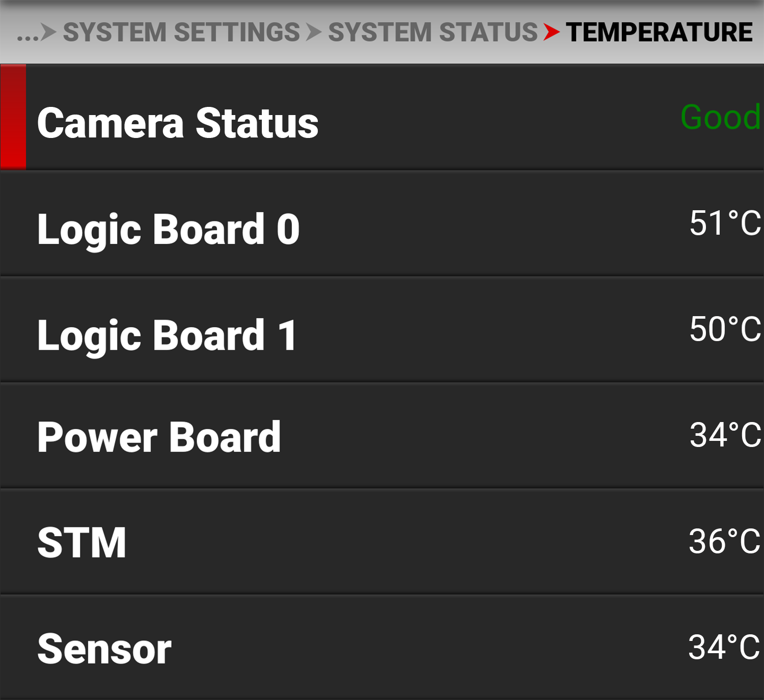Click the green Good status value
This screenshot has width=764, height=700.
point(720,117)
